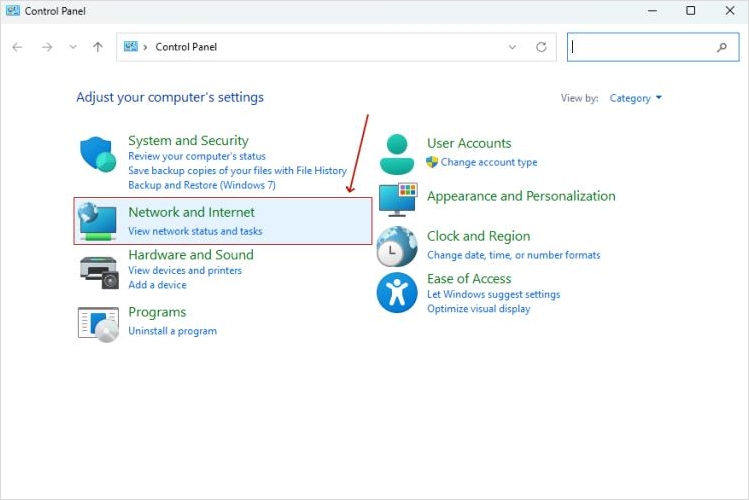Click the shield icon beside Change account type
Screen dimensions: 749x500
432,162
